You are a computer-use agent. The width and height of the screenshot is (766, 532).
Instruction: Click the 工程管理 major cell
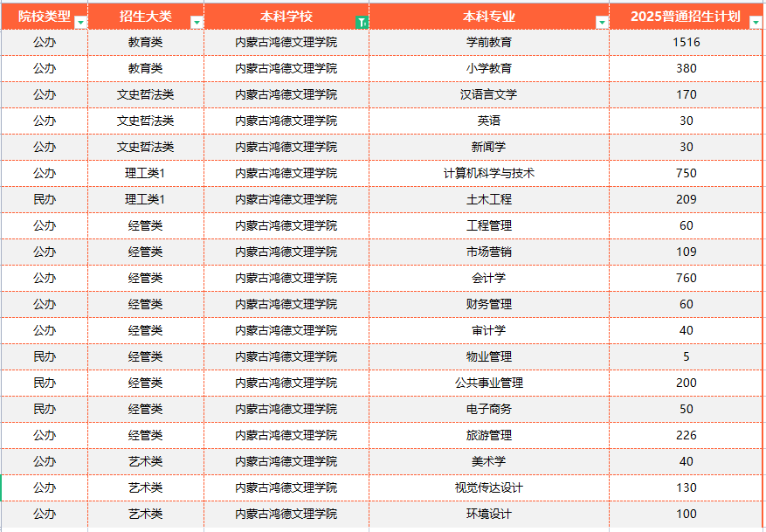click(489, 225)
